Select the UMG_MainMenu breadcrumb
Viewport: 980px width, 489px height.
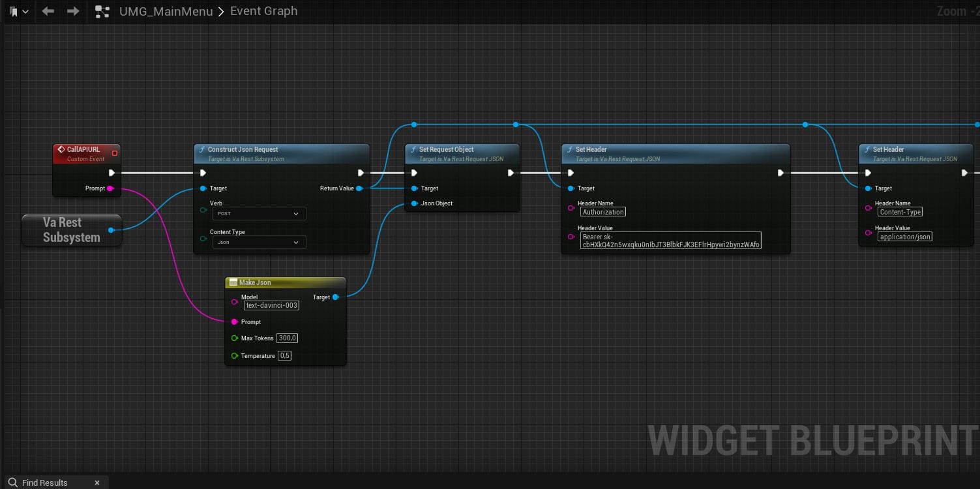pos(166,11)
